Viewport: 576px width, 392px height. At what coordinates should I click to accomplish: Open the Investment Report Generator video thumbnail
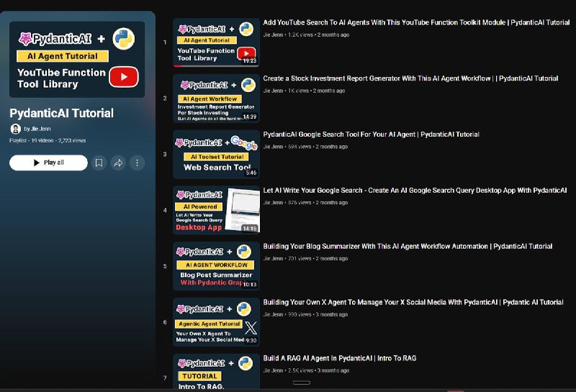click(x=217, y=99)
